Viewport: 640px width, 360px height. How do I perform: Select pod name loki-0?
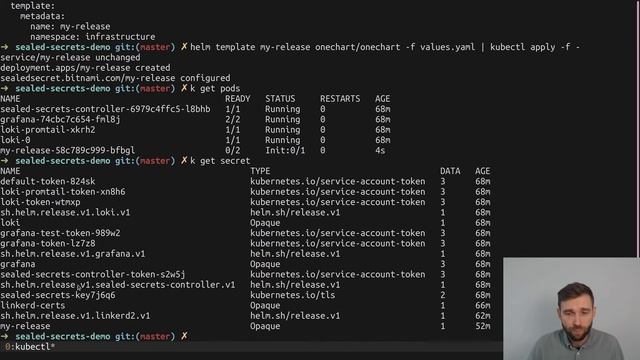tap(15, 140)
